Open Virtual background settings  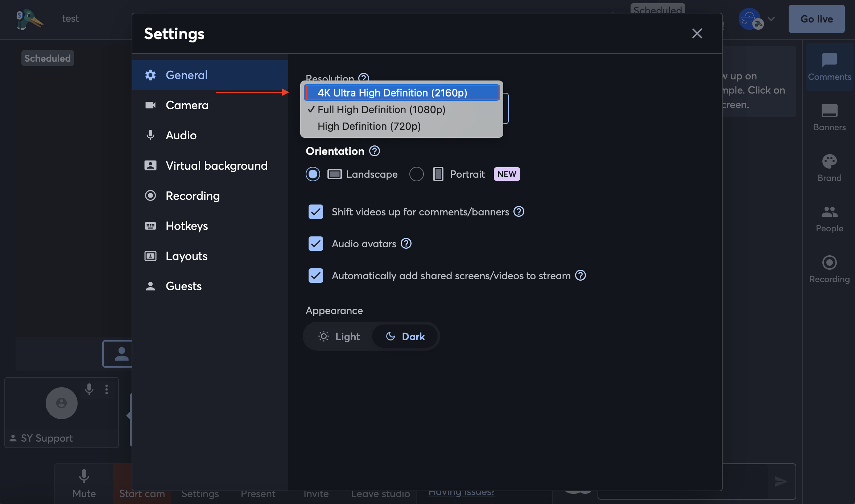point(210,166)
